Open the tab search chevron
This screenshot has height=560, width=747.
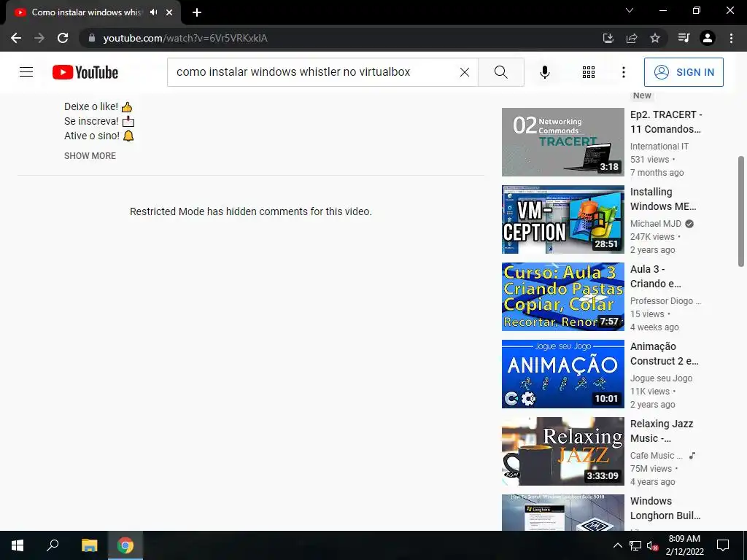630,10
